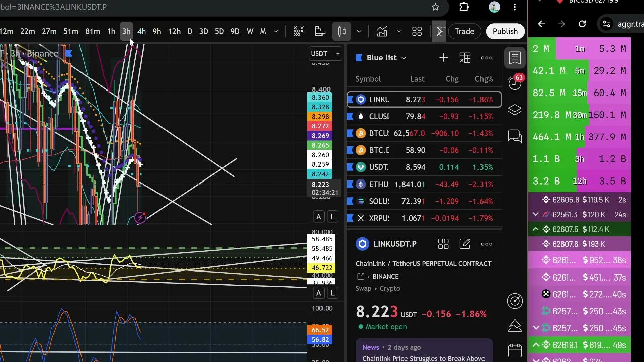The width and height of the screenshot is (644, 362).
Task: Open the layout templates grid icon
Action: point(417,32)
